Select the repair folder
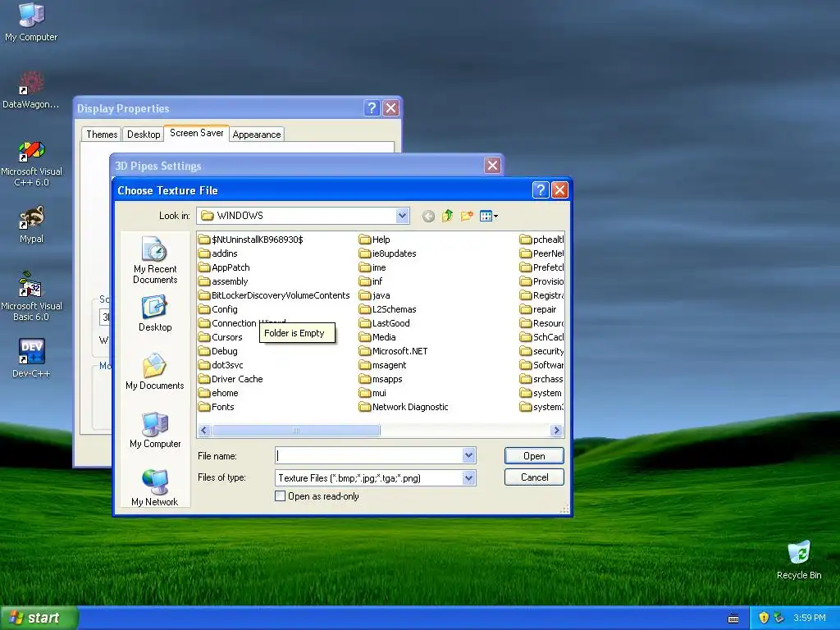 (x=538, y=309)
